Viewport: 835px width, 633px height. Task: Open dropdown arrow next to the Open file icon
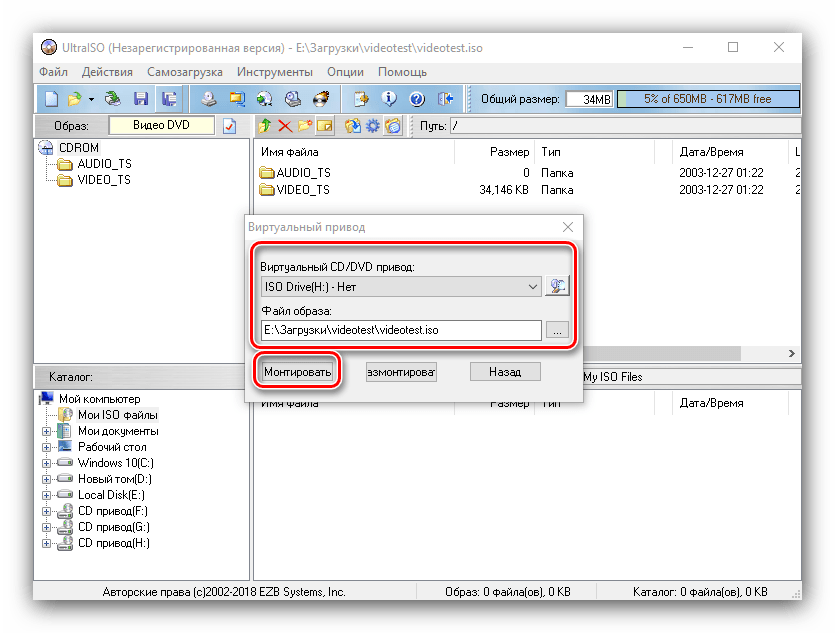point(91,99)
